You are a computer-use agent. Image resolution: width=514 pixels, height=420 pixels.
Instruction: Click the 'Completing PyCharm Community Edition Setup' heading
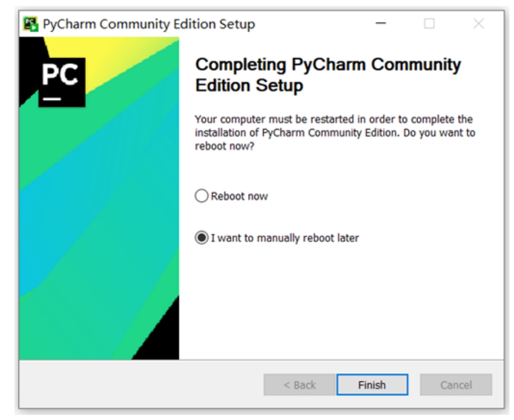(x=328, y=75)
